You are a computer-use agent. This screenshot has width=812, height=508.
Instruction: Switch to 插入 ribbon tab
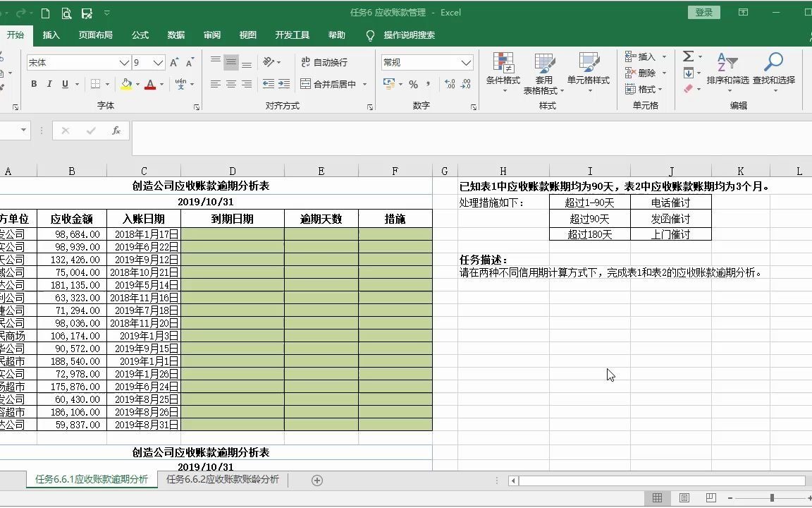(51, 35)
